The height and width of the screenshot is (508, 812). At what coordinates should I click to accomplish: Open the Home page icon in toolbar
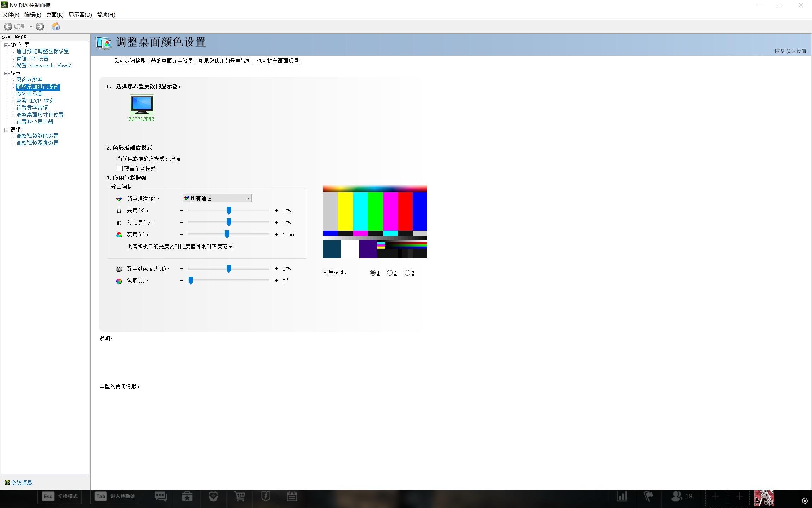click(56, 26)
